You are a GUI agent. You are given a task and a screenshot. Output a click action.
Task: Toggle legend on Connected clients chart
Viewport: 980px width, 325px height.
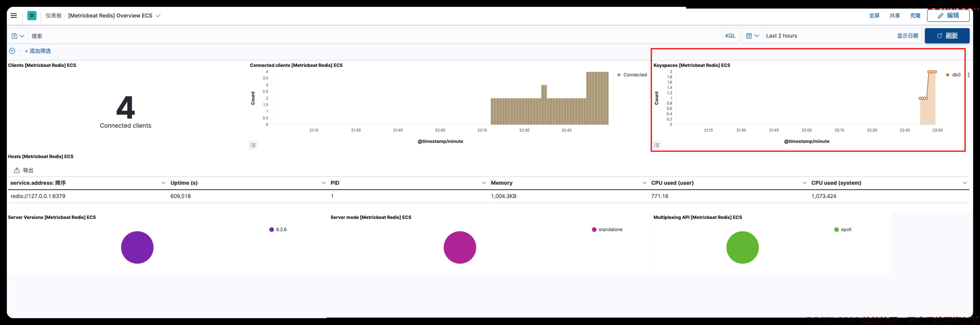coord(253,145)
